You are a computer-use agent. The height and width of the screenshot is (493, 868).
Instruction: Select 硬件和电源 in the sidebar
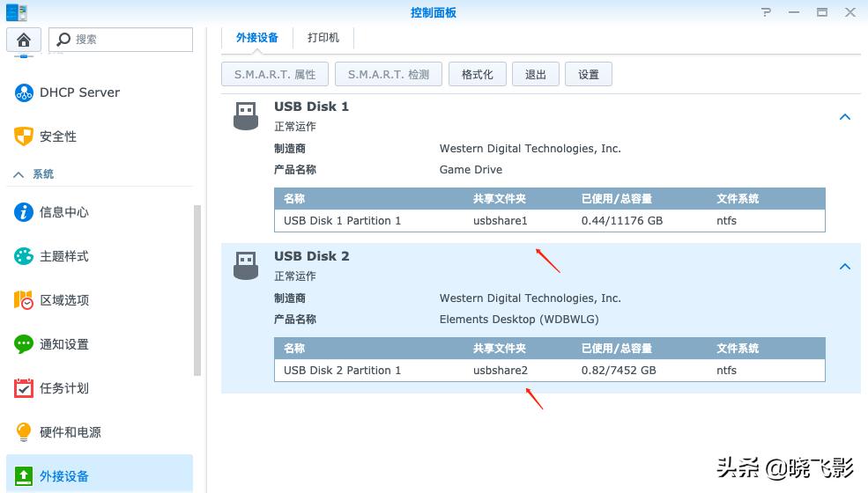[x=100, y=432]
